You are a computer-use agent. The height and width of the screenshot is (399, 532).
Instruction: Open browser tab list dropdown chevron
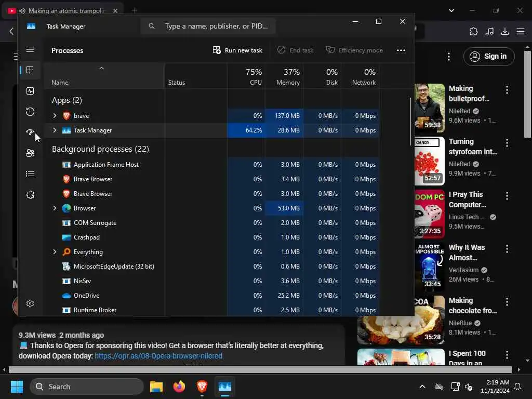point(451,10)
